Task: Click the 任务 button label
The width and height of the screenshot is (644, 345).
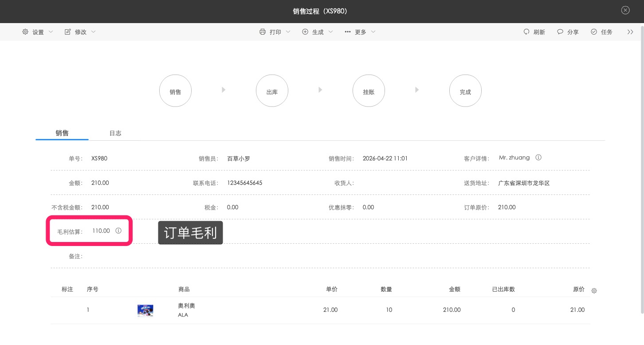Action: pos(607,32)
